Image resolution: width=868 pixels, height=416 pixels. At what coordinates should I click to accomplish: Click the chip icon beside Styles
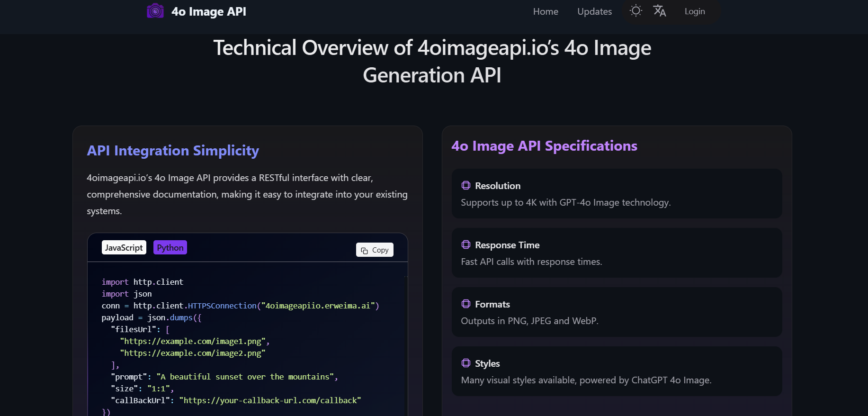coord(466,363)
